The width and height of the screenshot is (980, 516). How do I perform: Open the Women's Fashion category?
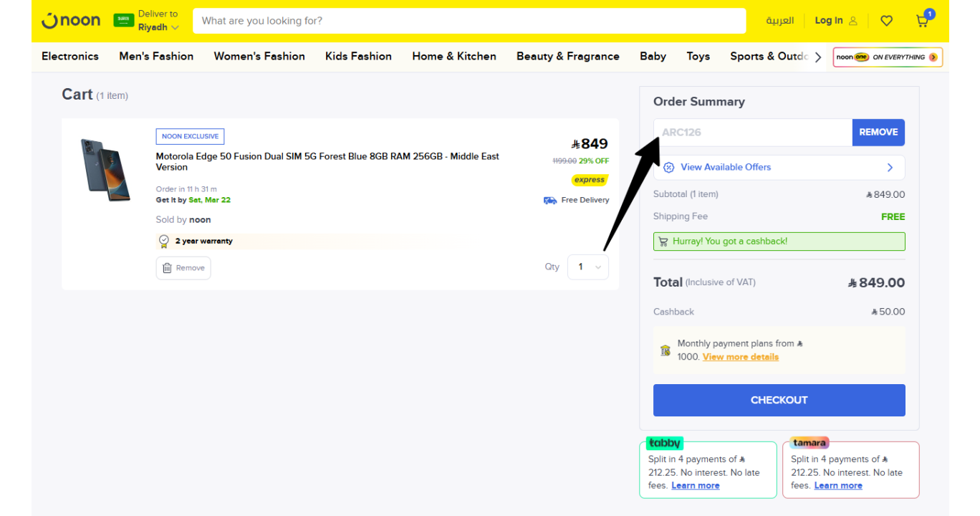pos(259,56)
